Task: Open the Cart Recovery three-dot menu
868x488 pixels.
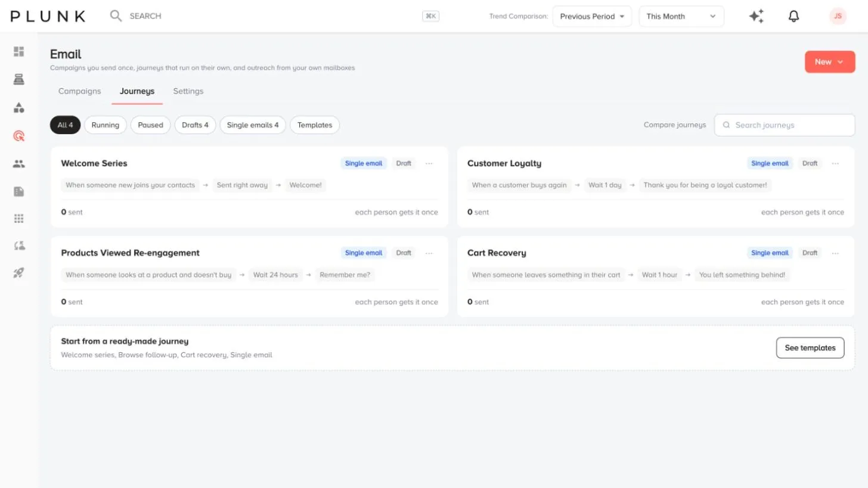Action: 835,253
